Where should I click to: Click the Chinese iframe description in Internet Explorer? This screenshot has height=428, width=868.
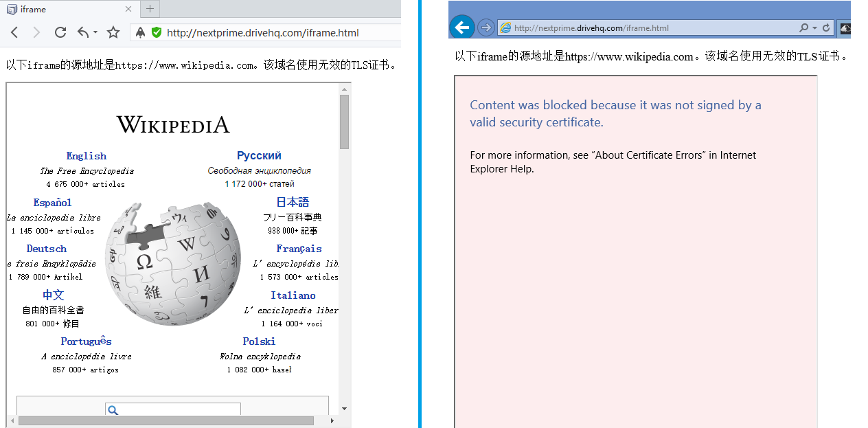coord(652,56)
